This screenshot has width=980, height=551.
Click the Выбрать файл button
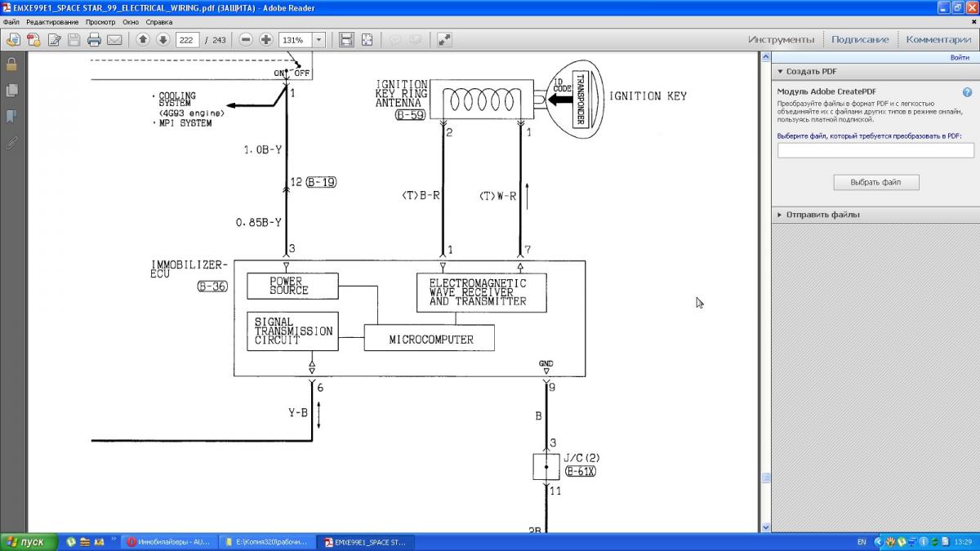click(x=875, y=182)
